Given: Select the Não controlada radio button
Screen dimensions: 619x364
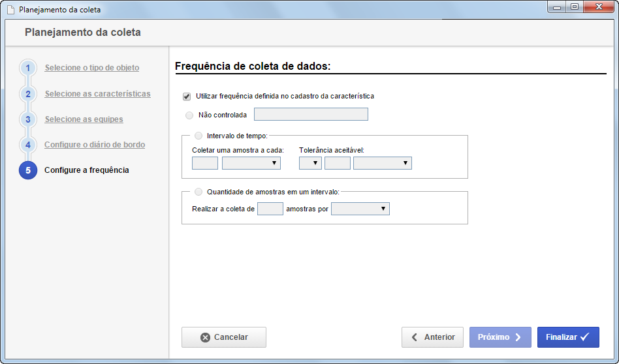Looking at the screenshot, I should tap(189, 115).
